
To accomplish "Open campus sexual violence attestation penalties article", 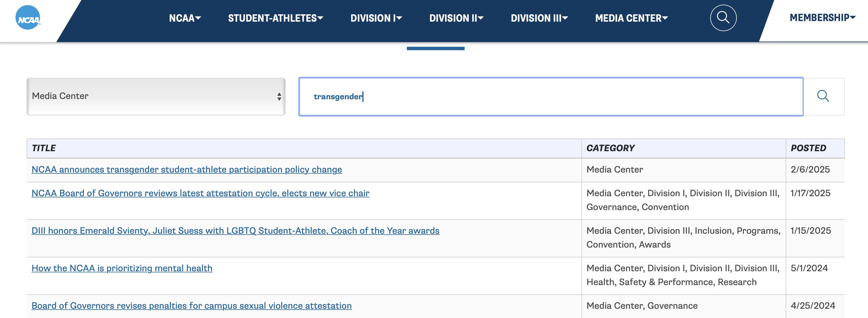I will point(191,306).
